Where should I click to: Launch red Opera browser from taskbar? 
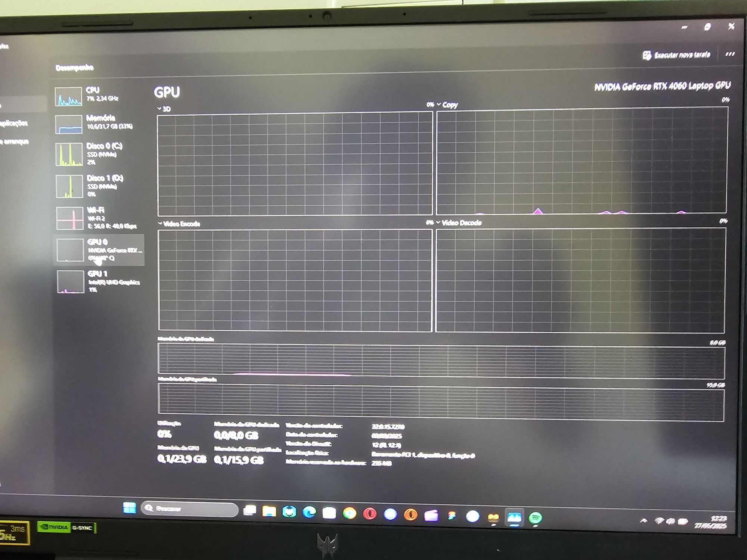coord(370,514)
